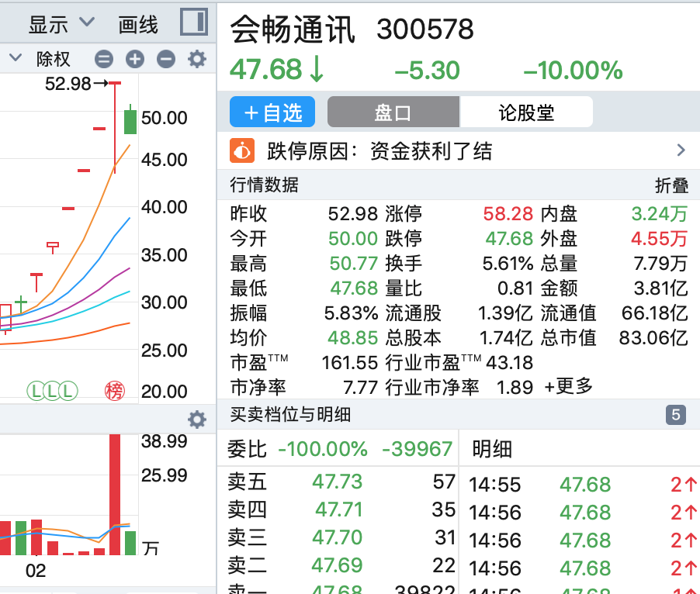Click 金额 value 3.81亿
The image size is (700, 594).
point(661,288)
